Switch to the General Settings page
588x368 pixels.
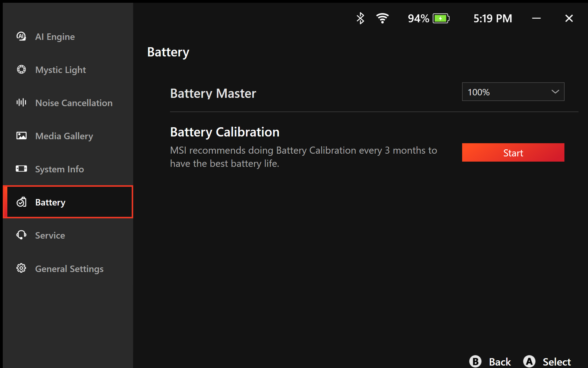point(69,269)
